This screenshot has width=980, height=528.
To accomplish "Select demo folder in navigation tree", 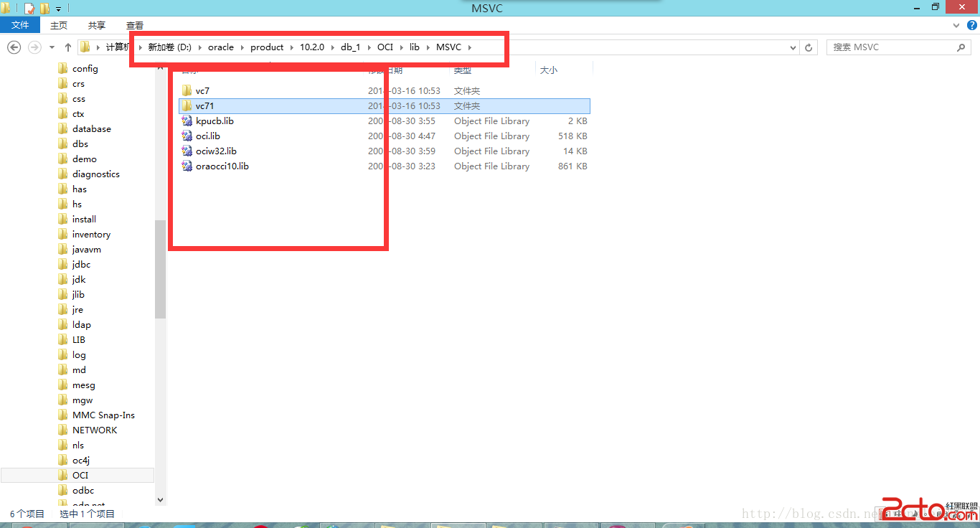I will 84,159.
